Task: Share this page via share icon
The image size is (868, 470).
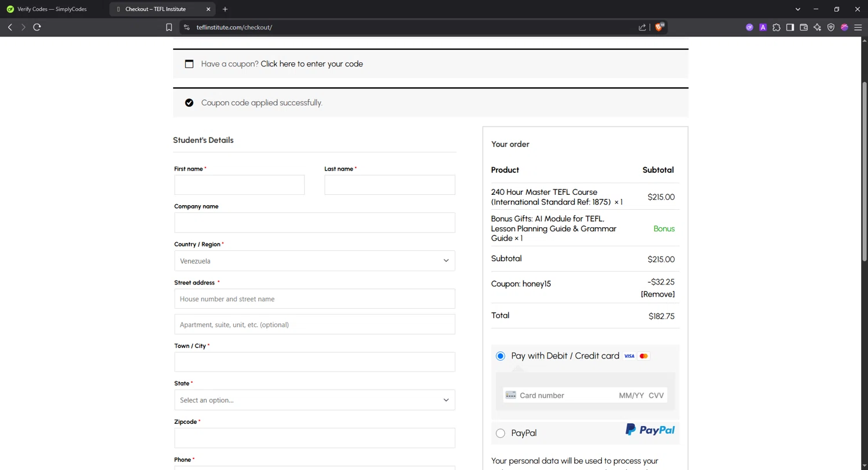Action: click(x=642, y=27)
